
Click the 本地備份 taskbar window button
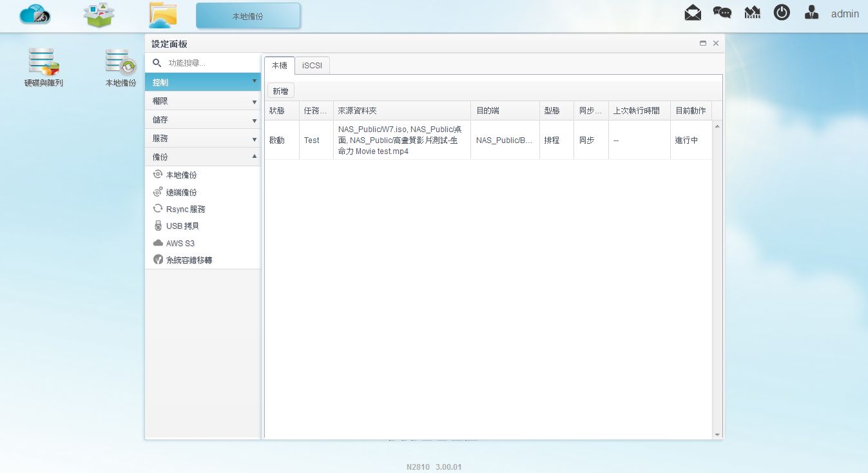click(248, 15)
